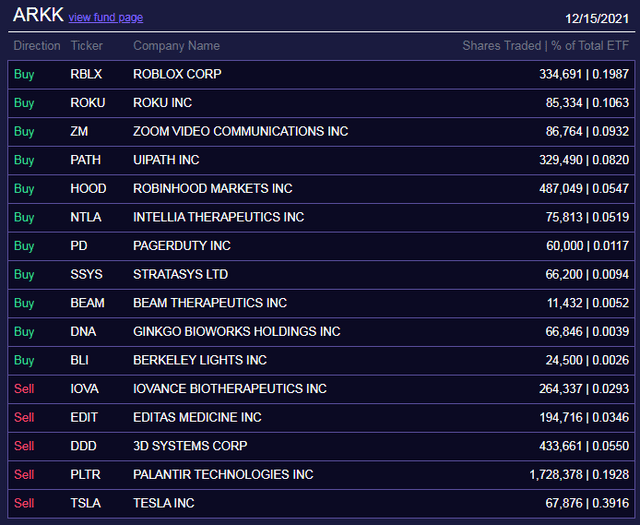Click the DNA ticker for Ginkgo Bioworks

point(83,331)
